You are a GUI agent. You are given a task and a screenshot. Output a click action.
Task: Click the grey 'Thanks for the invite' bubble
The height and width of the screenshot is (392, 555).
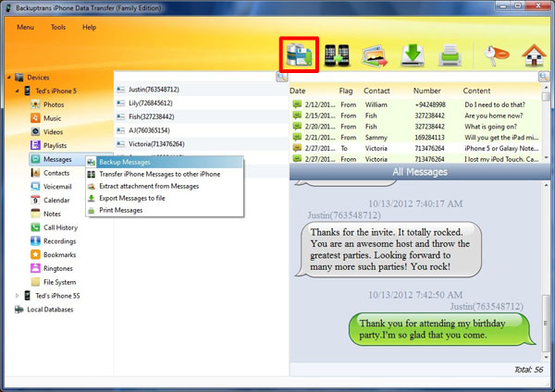click(388, 250)
